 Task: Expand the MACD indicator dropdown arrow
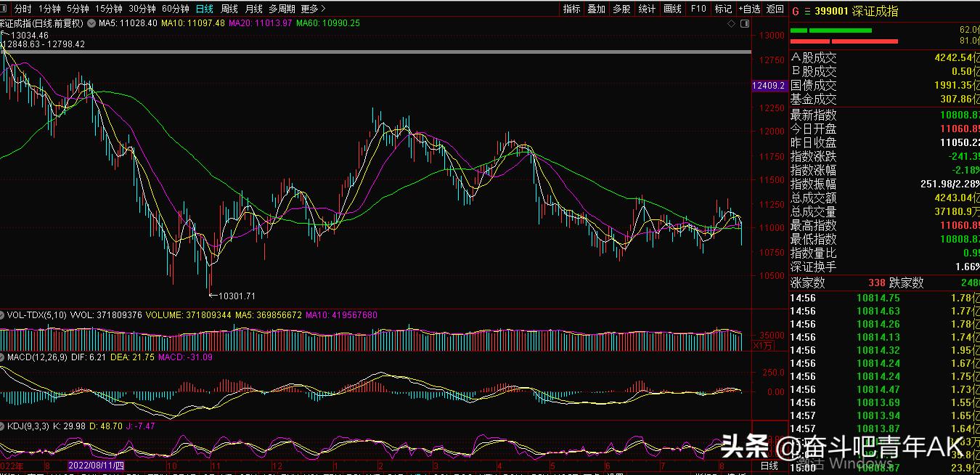point(3,358)
